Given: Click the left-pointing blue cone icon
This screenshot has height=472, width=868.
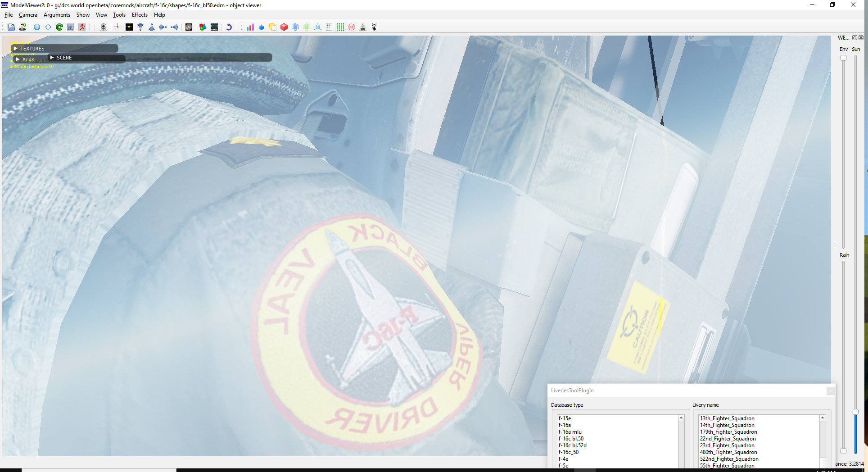Looking at the screenshot, I should [x=174, y=27].
